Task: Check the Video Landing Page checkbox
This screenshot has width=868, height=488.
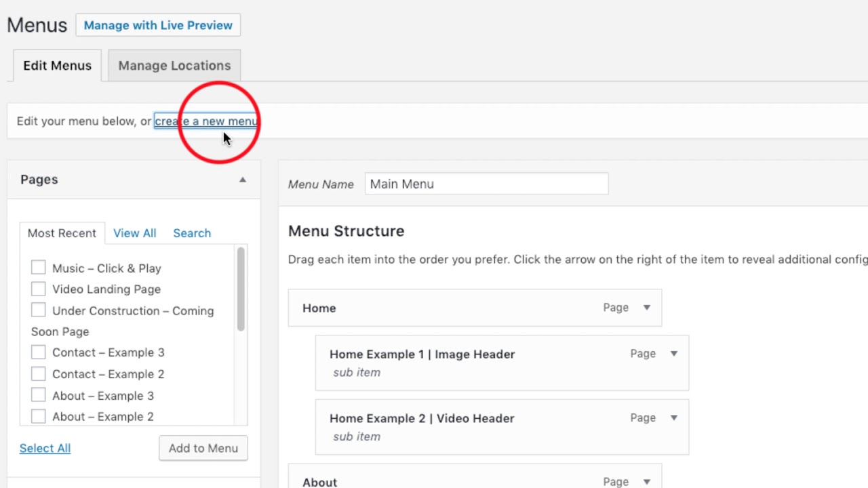Action: (39, 289)
